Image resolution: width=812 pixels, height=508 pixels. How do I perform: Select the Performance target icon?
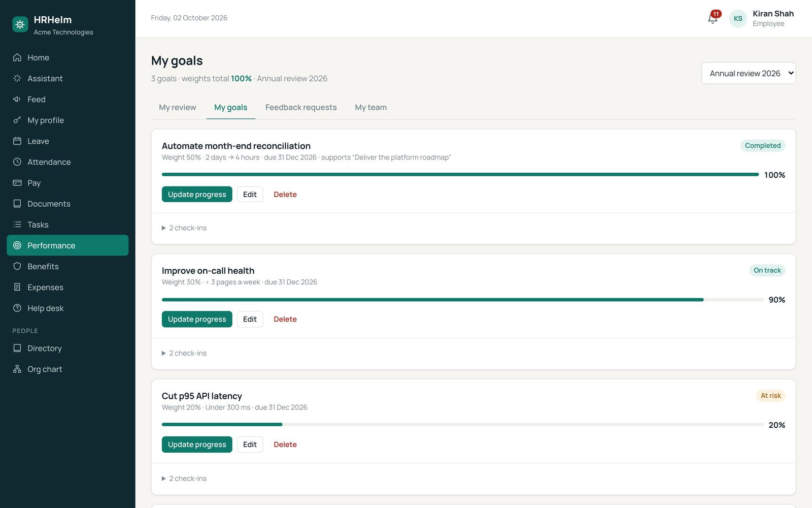[17, 245]
